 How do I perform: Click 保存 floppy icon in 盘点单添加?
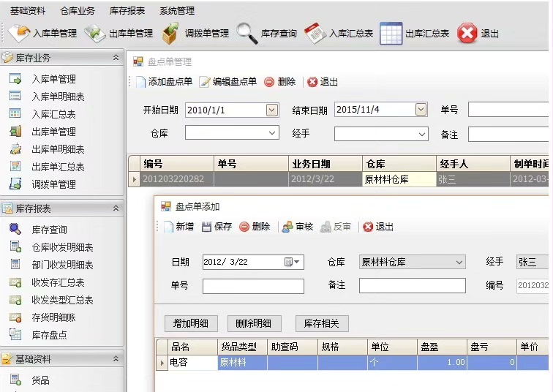click(206, 227)
